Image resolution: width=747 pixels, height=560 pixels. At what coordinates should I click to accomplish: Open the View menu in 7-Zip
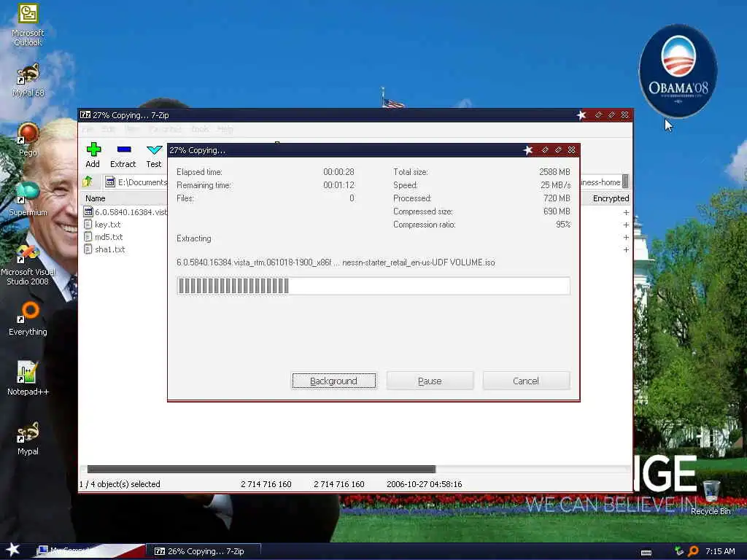point(133,129)
